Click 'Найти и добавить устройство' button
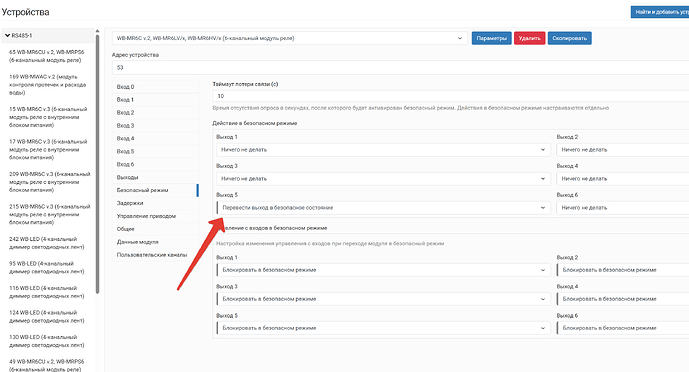 click(x=660, y=12)
